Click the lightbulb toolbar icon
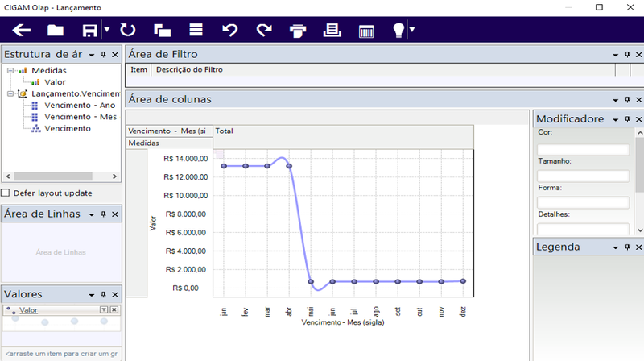The image size is (644, 361). coord(398,30)
